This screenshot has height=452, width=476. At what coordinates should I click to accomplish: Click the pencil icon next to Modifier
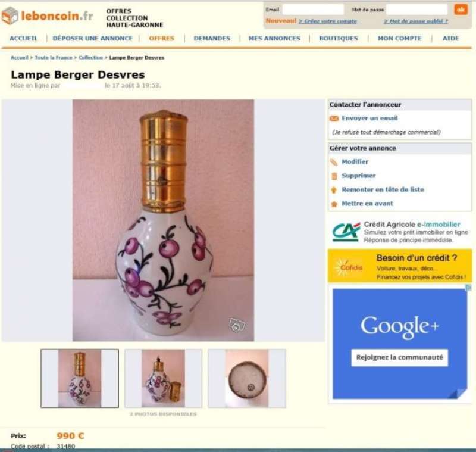[334, 163]
